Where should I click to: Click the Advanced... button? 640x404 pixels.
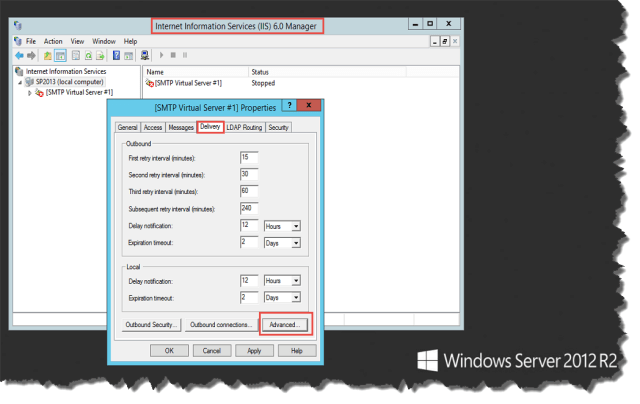pyautogui.click(x=286, y=325)
